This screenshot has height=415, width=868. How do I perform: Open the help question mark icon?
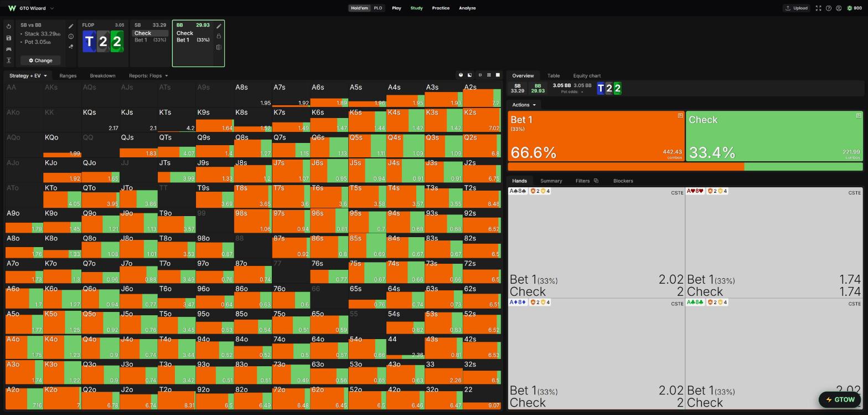[828, 8]
